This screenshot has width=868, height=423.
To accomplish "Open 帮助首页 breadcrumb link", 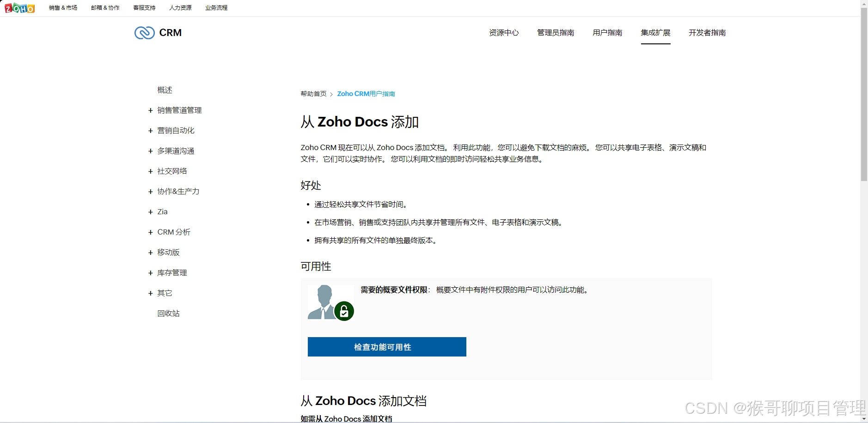I will pos(313,94).
